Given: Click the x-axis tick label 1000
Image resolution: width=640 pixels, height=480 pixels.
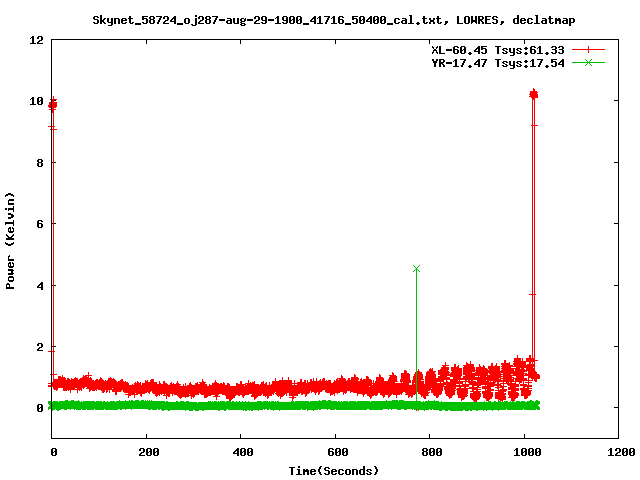Looking at the screenshot, I should (x=527, y=452).
